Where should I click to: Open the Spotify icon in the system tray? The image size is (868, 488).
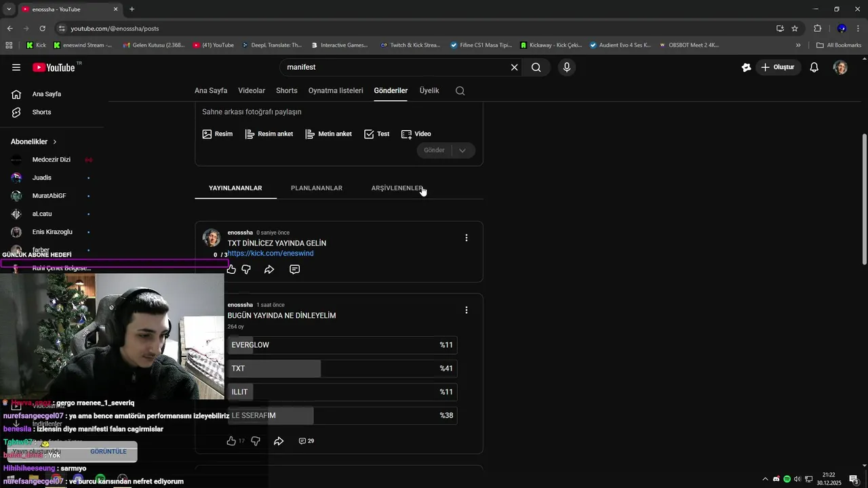[x=787, y=479]
